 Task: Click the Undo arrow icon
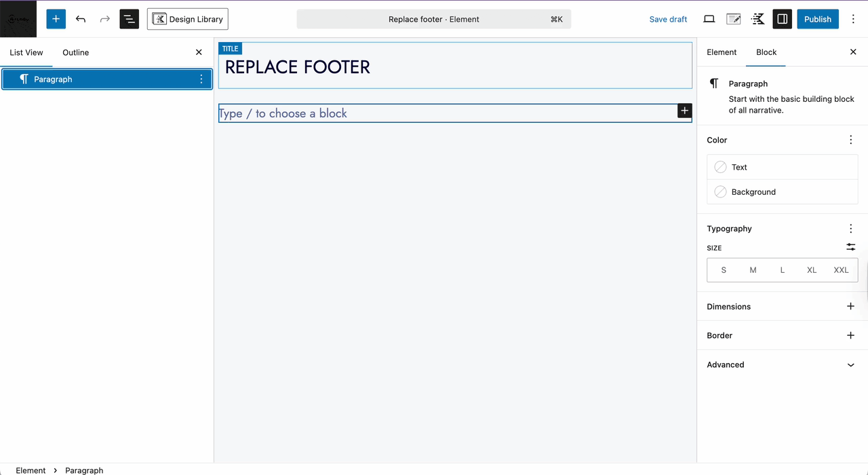pos(80,19)
